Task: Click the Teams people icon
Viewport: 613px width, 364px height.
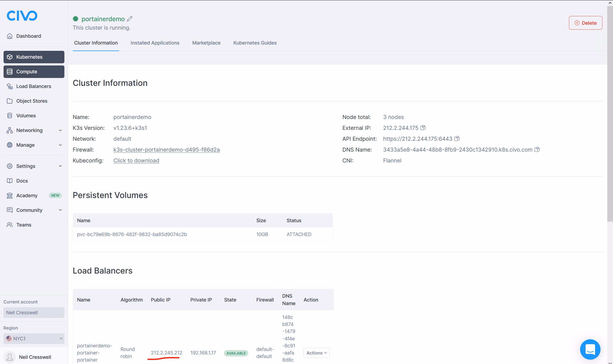Action: [10, 225]
